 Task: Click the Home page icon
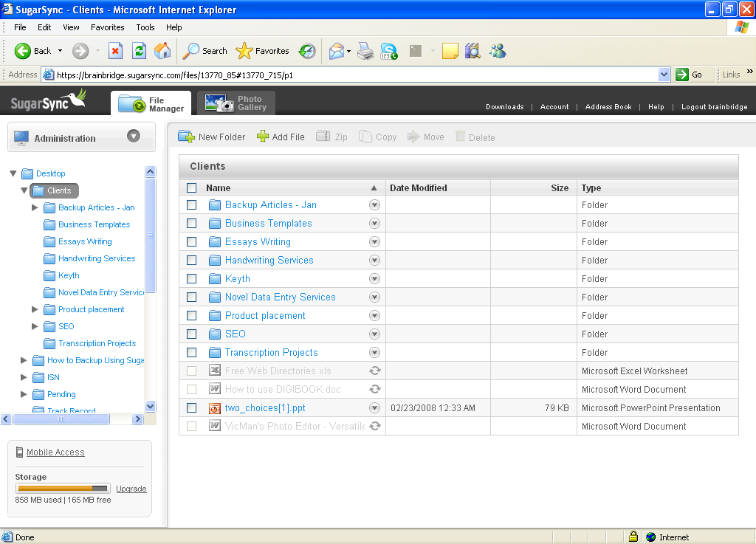(162, 51)
